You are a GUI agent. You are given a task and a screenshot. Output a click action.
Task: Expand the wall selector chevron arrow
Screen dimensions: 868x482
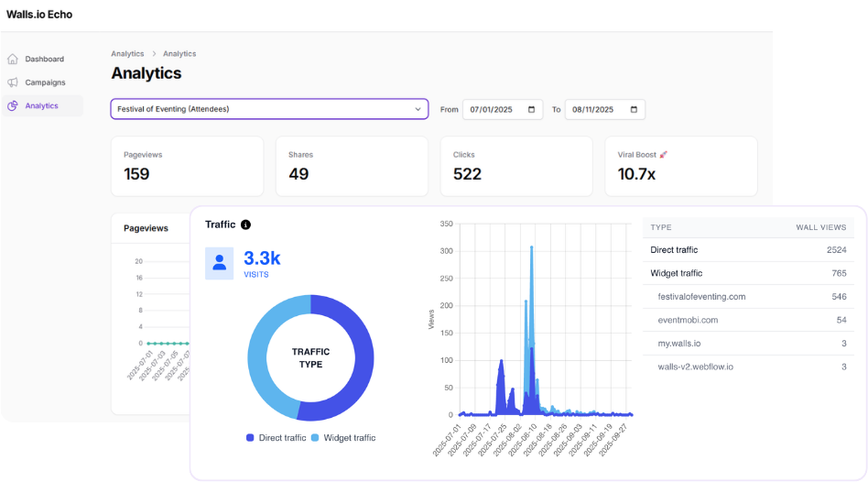418,109
